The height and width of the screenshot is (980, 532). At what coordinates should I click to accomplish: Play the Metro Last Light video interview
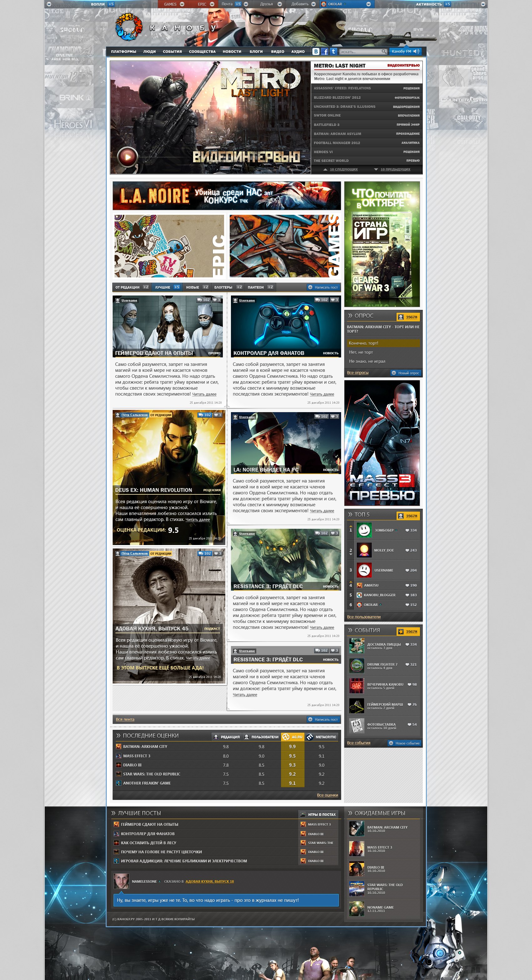pyautogui.click(x=128, y=157)
